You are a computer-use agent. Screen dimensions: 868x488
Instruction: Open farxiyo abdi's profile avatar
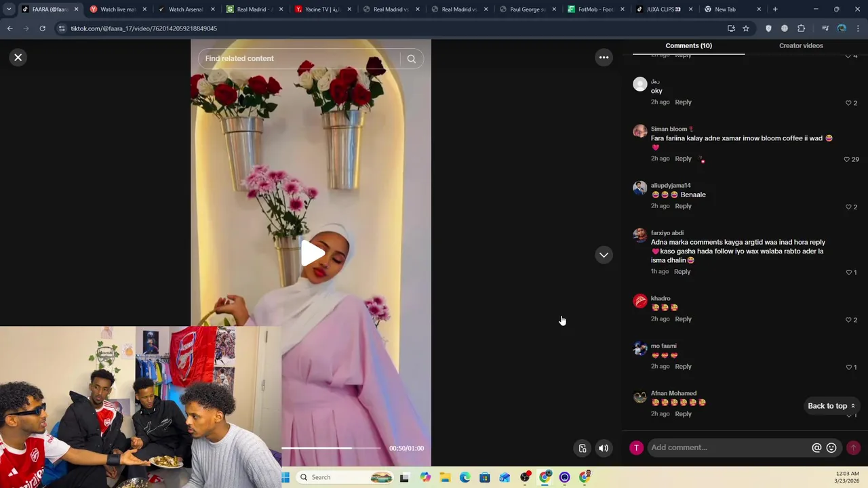pos(640,235)
